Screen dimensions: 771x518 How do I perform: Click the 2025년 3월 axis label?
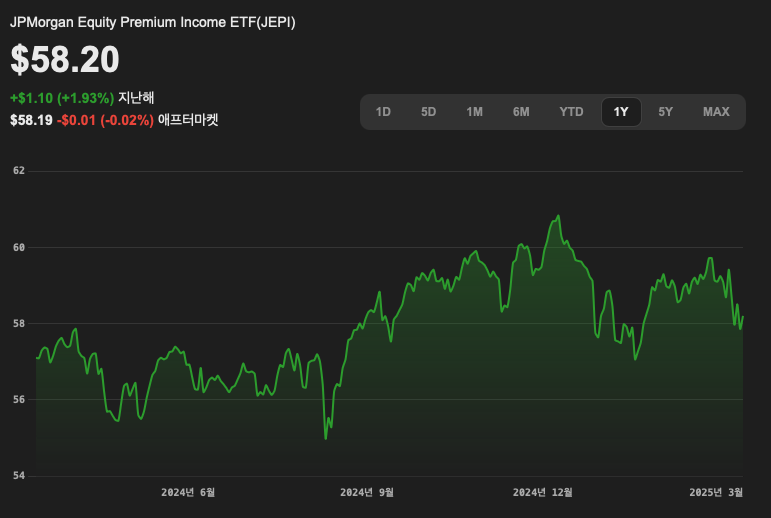(716, 492)
